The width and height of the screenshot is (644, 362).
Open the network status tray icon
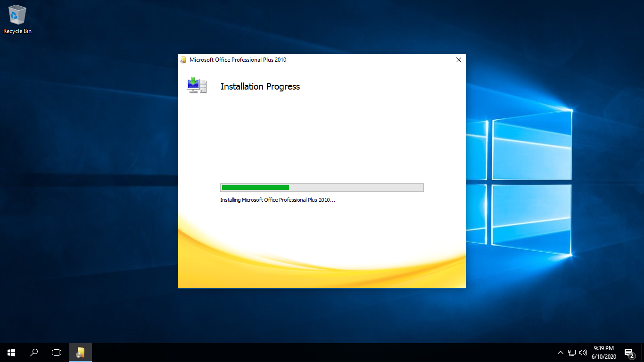tap(572, 352)
